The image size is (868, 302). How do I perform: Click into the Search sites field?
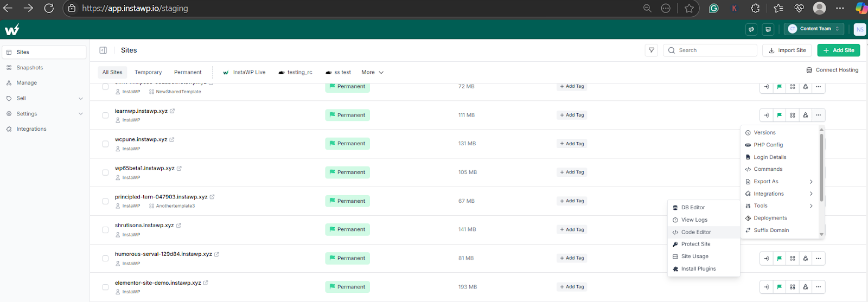[x=710, y=50]
